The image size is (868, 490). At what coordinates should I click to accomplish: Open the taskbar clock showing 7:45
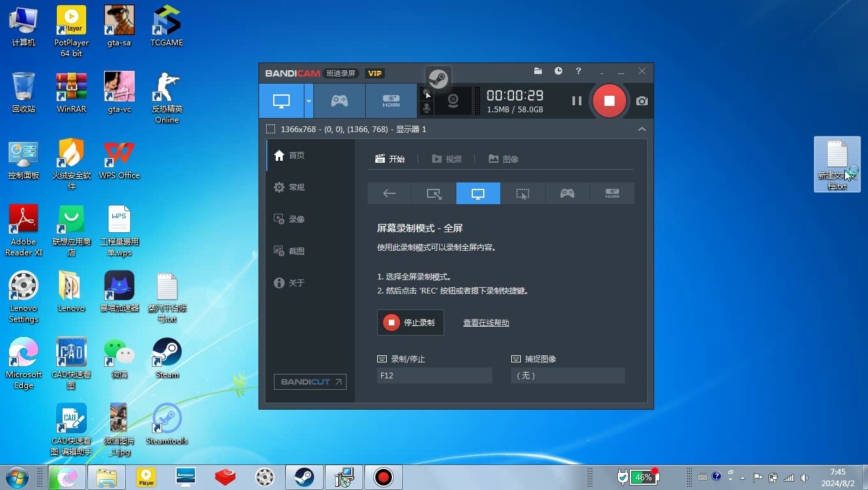tap(838, 477)
